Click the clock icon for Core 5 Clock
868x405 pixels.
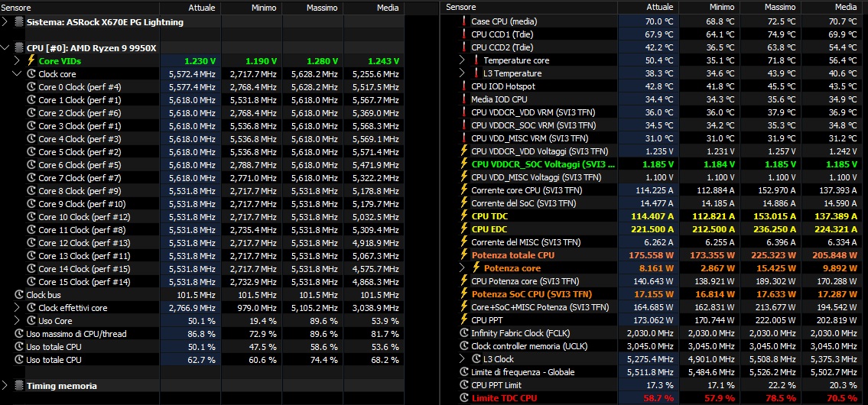(x=31, y=152)
